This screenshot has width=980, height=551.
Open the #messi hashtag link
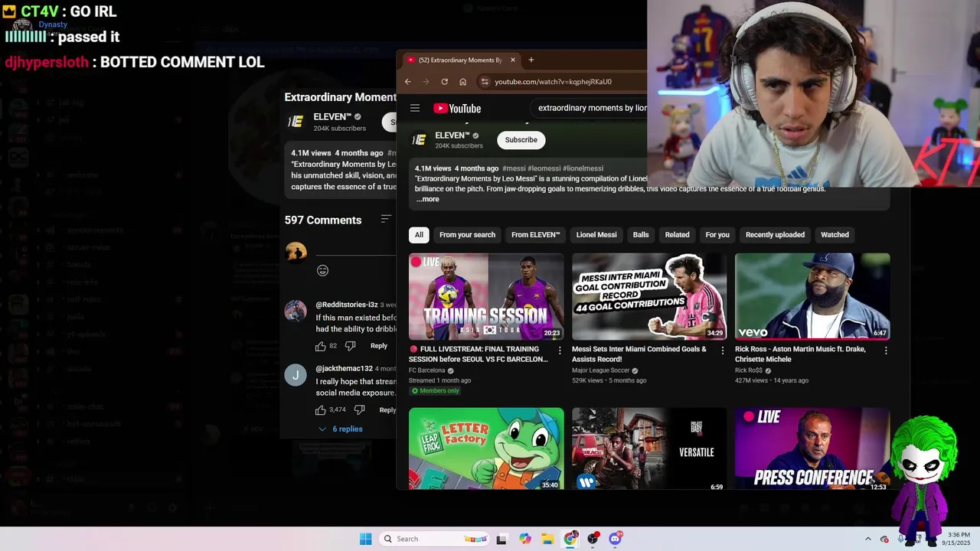pos(514,168)
